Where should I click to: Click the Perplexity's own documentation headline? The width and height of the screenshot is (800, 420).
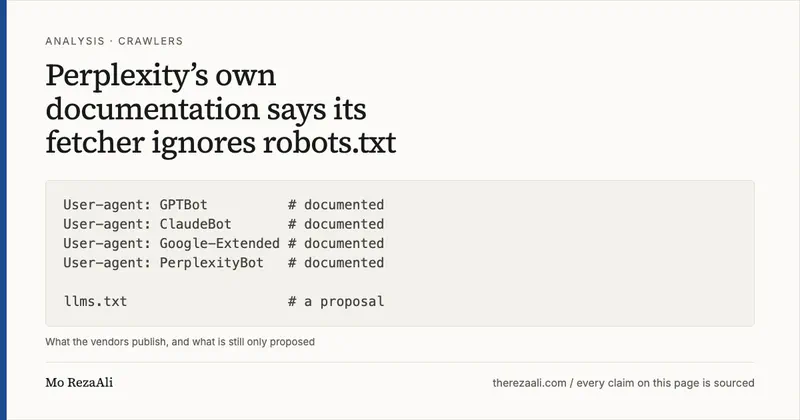tap(220, 109)
